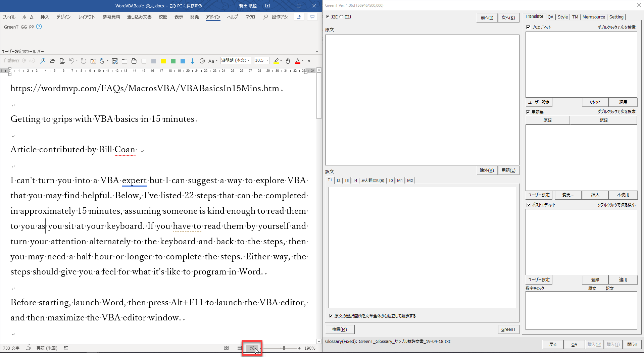Toggle the 自動保存 autosave switch
644x357 pixels.
click(x=29, y=61)
